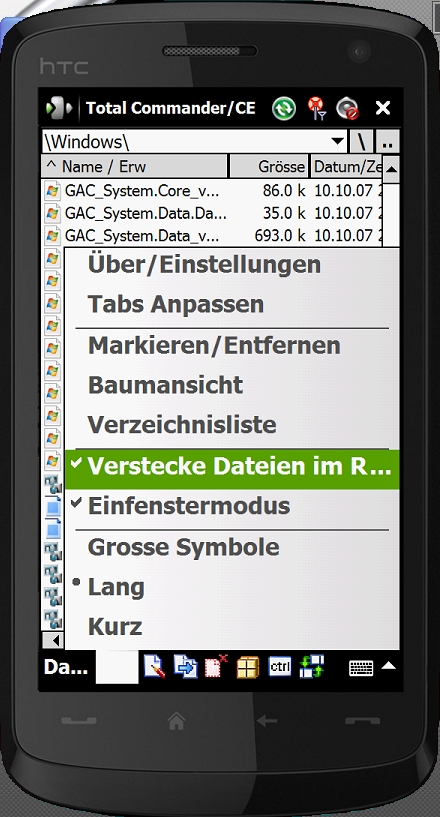This screenshot has width=440, height=817.
Task: Show the on-screen keyboard icon
Action: 361,668
